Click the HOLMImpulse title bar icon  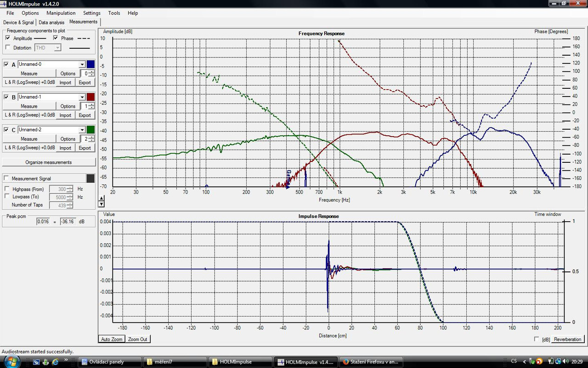click(4, 4)
